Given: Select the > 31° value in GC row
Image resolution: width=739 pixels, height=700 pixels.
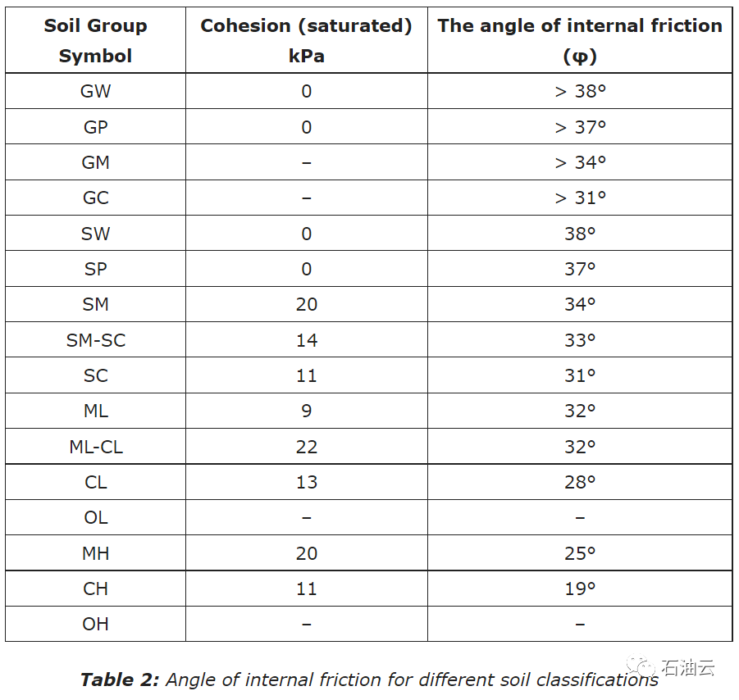Looking at the screenshot, I should (x=580, y=198).
